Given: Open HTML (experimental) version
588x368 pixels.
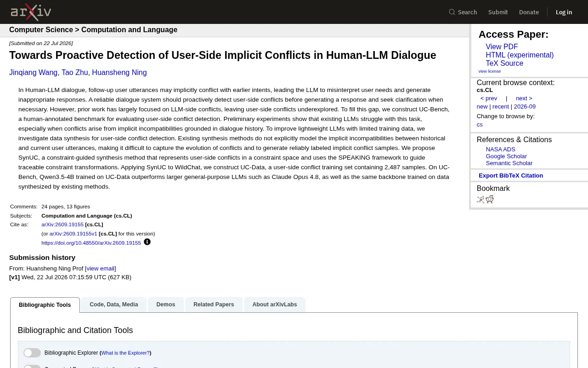Looking at the screenshot, I should pos(520,55).
